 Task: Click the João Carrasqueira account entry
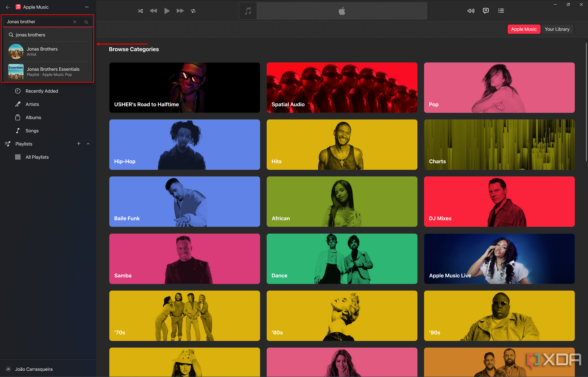tap(34, 369)
